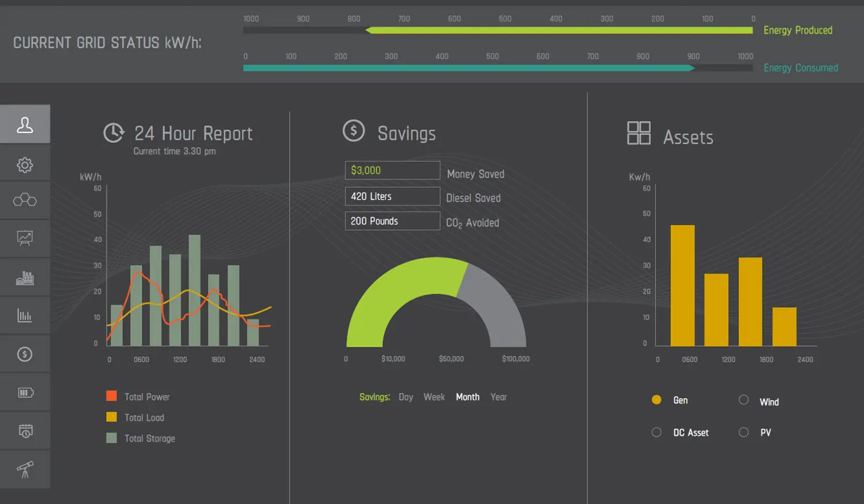Click the dollar coin sidebar icon
864x504 pixels.
point(25,354)
